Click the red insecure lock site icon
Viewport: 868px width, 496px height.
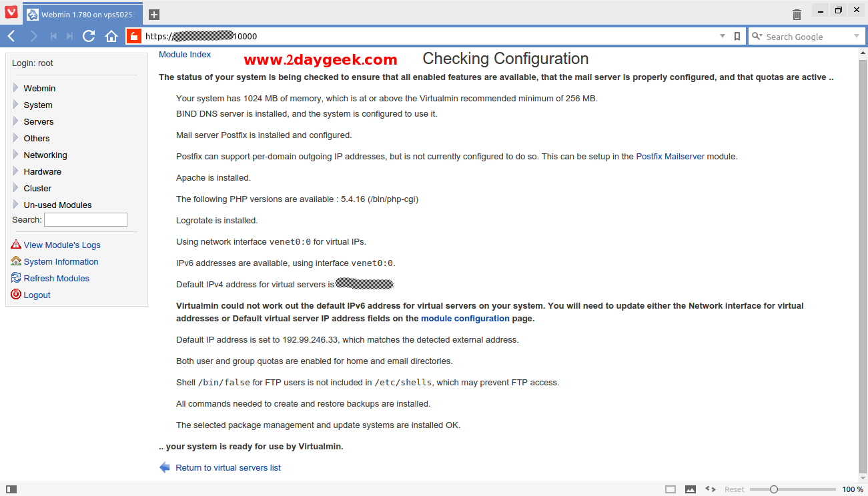click(133, 36)
